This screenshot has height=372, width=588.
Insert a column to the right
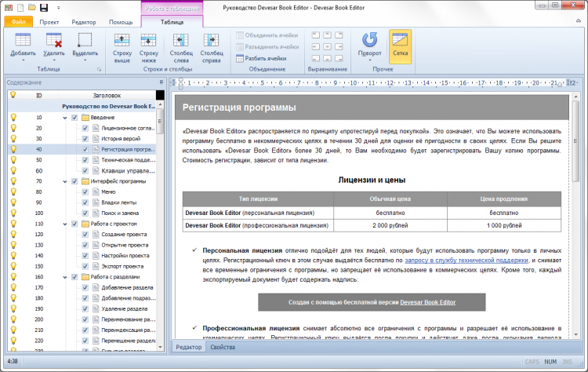(x=211, y=46)
